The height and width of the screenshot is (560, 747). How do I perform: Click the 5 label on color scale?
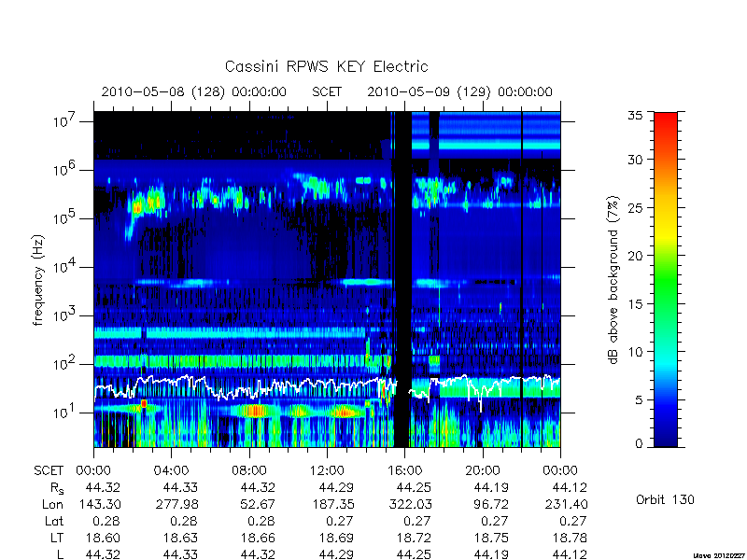click(639, 399)
